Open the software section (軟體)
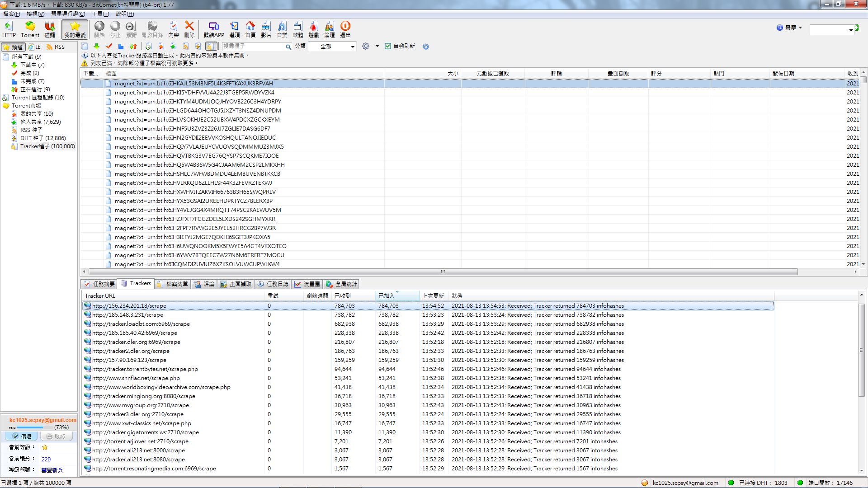868x488 pixels. tap(298, 29)
